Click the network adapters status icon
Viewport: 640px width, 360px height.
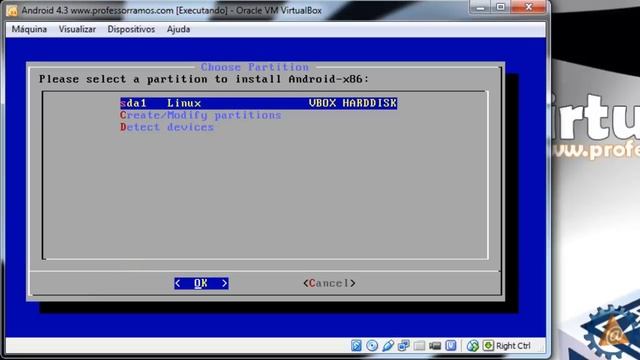coord(404,346)
